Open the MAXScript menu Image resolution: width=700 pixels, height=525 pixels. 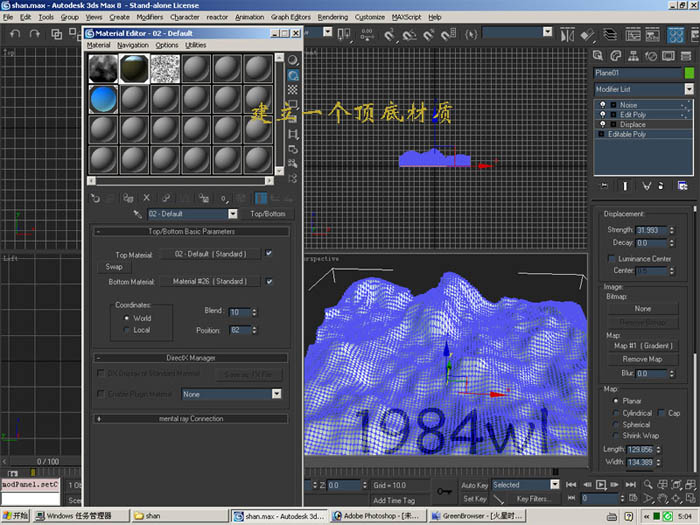(406, 17)
